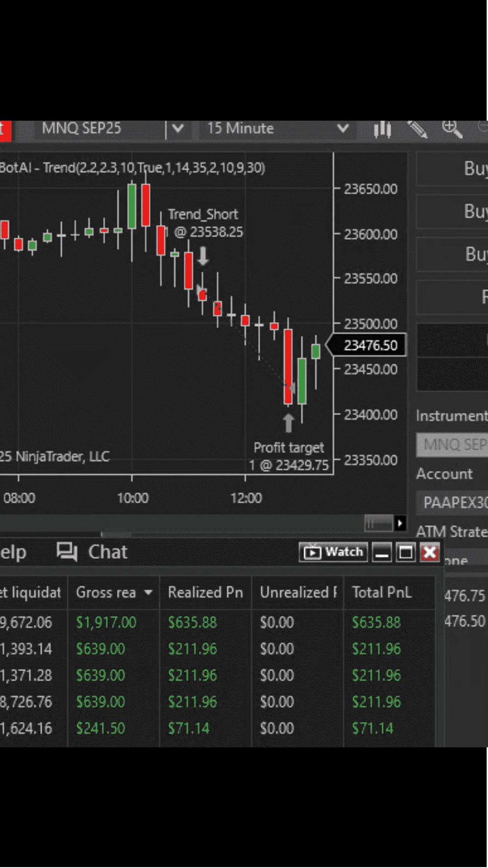This screenshot has height=868, width=488.
Task: Sort by Gross realized column header
Action: (113, 592)
